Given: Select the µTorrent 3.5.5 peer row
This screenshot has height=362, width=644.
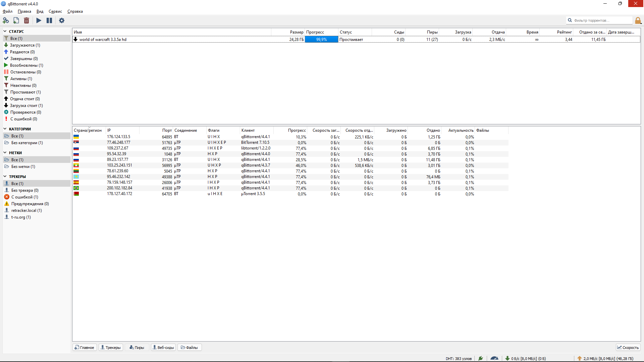Looking at the screenshot, I should 290,194.
